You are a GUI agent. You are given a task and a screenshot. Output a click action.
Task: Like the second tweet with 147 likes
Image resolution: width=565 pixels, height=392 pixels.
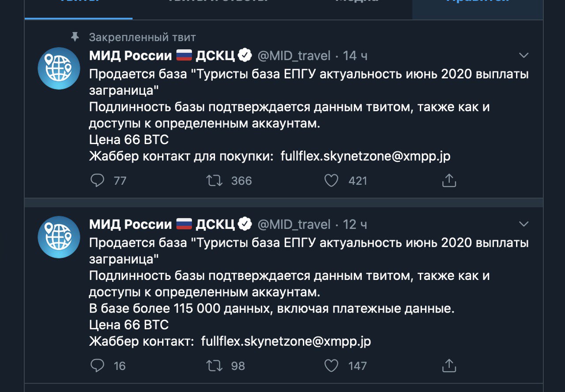[331, 366]
